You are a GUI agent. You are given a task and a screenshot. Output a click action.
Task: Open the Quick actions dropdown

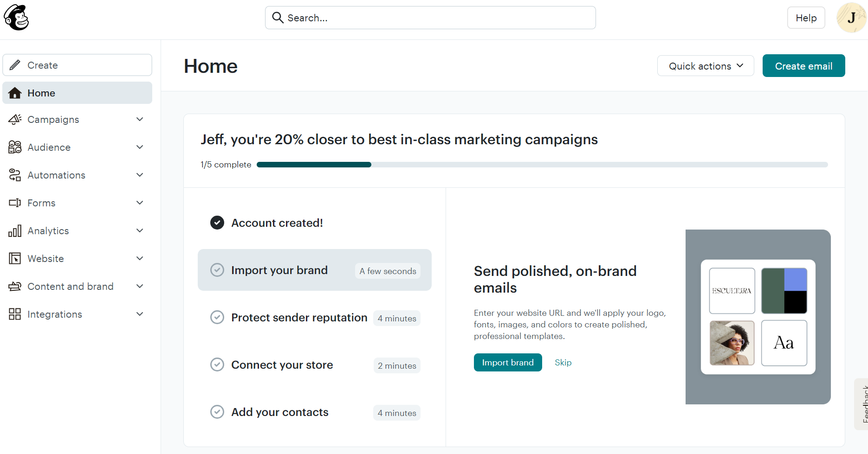click(705, 65)
